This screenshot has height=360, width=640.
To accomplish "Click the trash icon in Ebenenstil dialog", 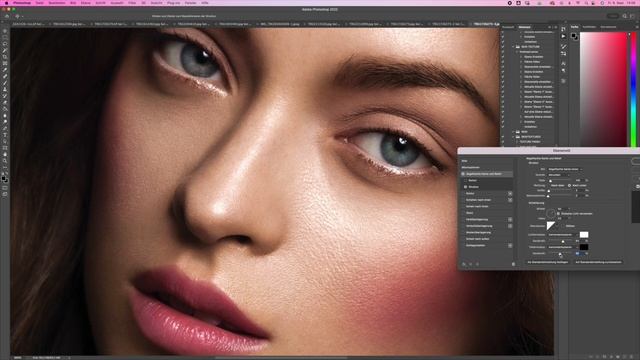I will click(x=513, y=264).
